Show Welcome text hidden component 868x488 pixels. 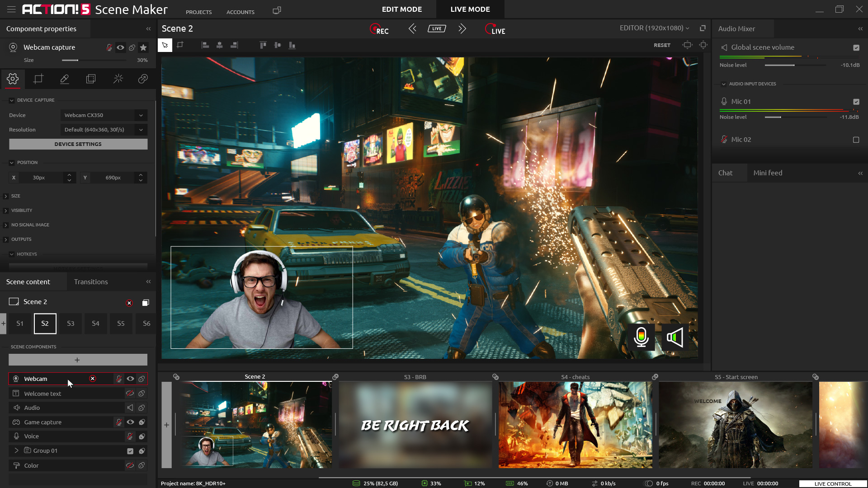130,393
